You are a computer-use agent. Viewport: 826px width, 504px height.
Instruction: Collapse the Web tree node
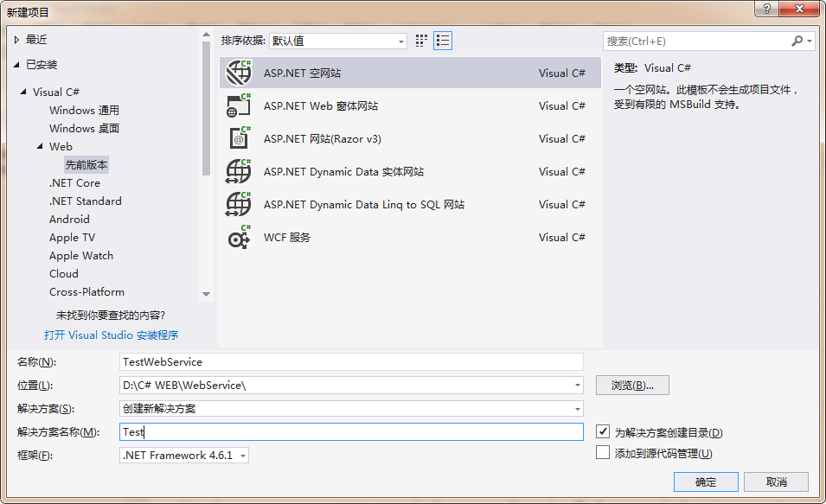[x=40, y=146]
